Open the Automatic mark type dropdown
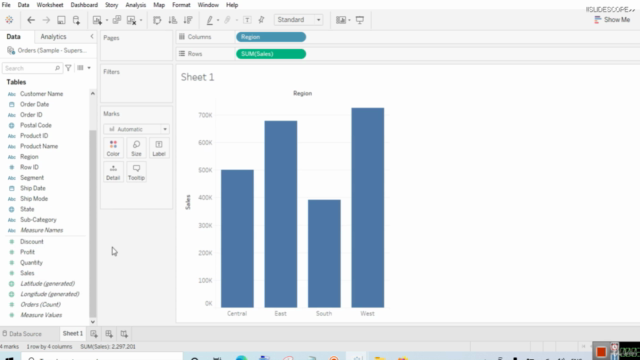Image resolution: width=640 pixels, height=360 pixels. [x=136, y=129]
